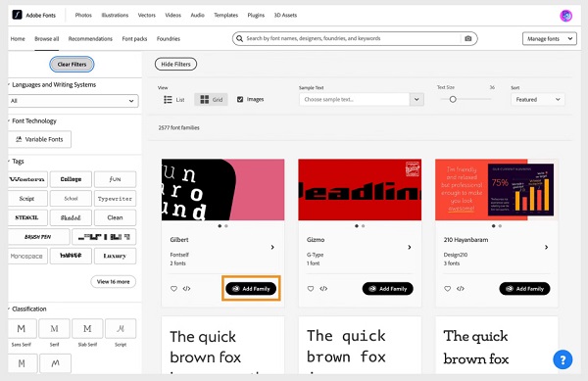Open Gizmo font details chevron
The height and width of the screenshot is (381, 588).
(x=410, y=247)
